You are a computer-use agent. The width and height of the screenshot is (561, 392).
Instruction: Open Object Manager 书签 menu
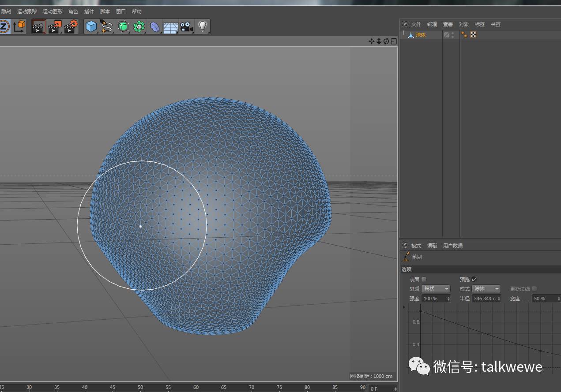(496, 24)
